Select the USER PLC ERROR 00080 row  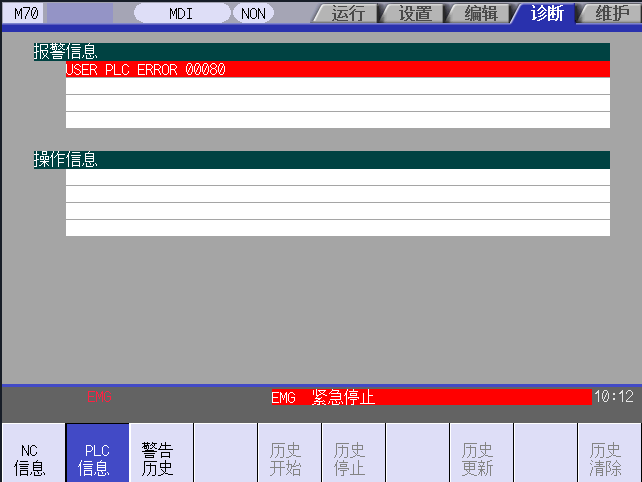(x=338, y=69)
